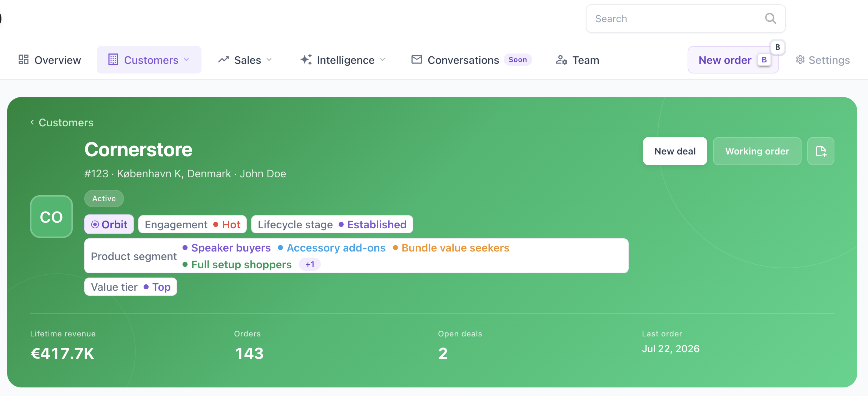Click the Team user-settings icon

point(562,60)
